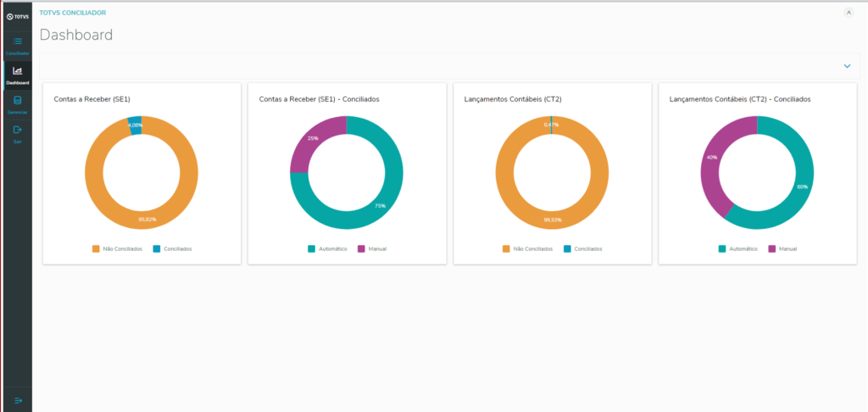Click the Sair logout icon
The width and height of the screenshot is (868, 412).
pos(17,130)
